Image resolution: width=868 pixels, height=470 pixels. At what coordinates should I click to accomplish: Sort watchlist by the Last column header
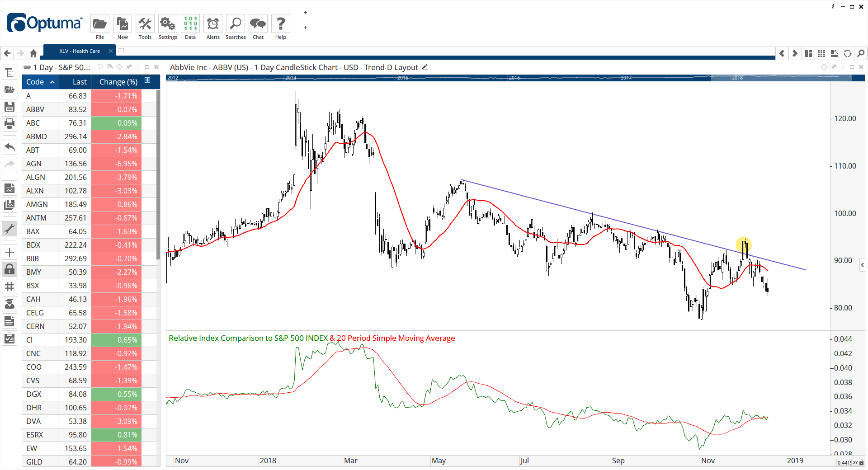[x=75, y=82]
